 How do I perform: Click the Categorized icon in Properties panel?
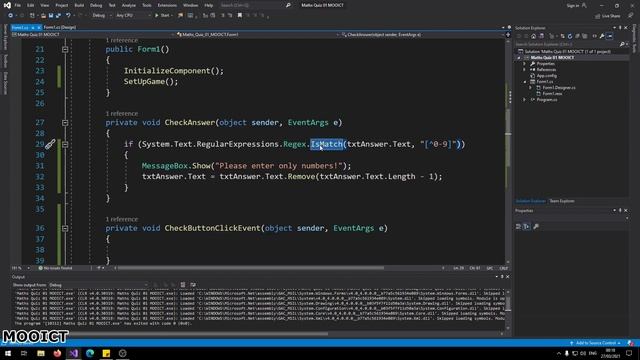(518, 226)
